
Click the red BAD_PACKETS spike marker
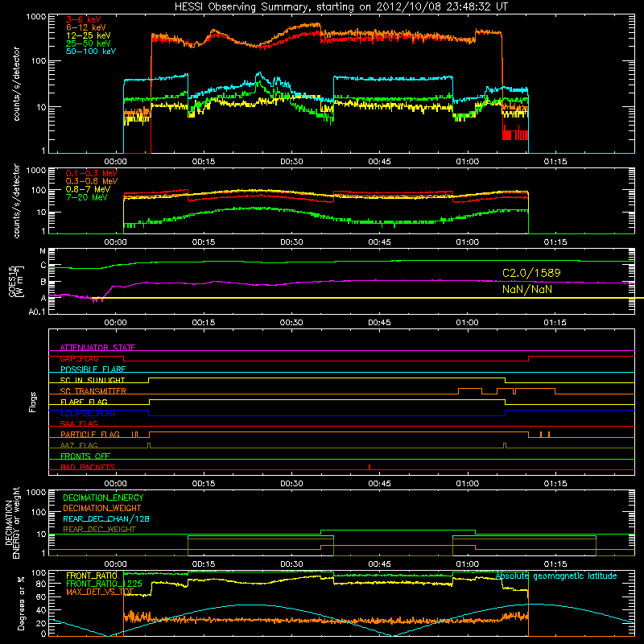pos(369,467)
